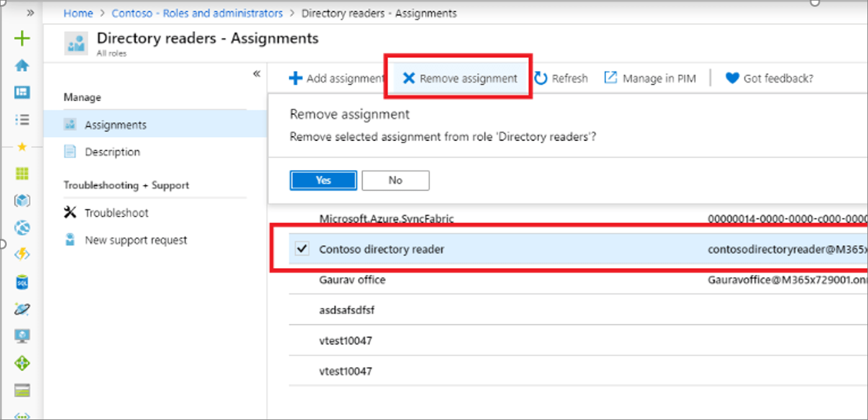Switch to the Description page
Image resolution: width=868 pixels, height=420 pixels.
click(114, 151)
